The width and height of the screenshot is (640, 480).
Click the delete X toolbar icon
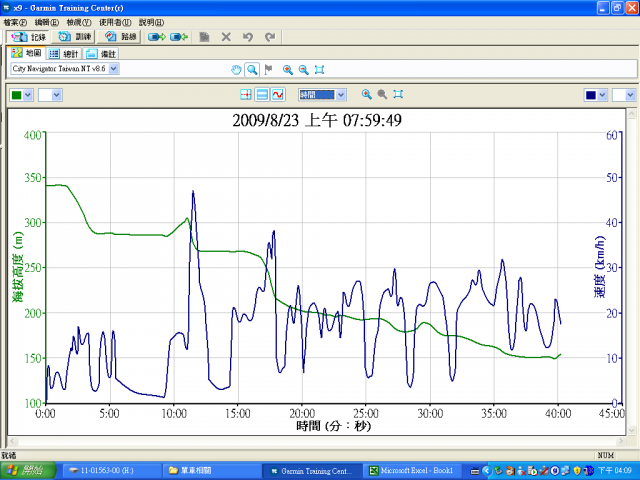pyautogui.click(x=226, y=37)
